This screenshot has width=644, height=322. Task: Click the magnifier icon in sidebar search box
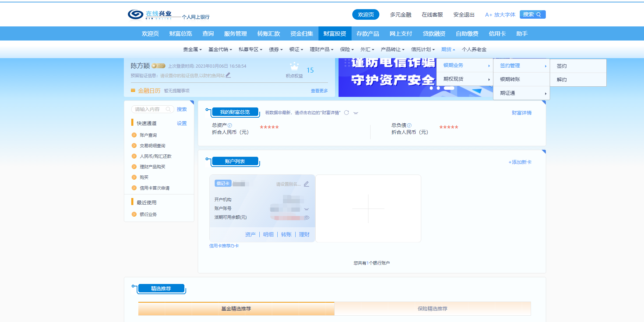168,109
